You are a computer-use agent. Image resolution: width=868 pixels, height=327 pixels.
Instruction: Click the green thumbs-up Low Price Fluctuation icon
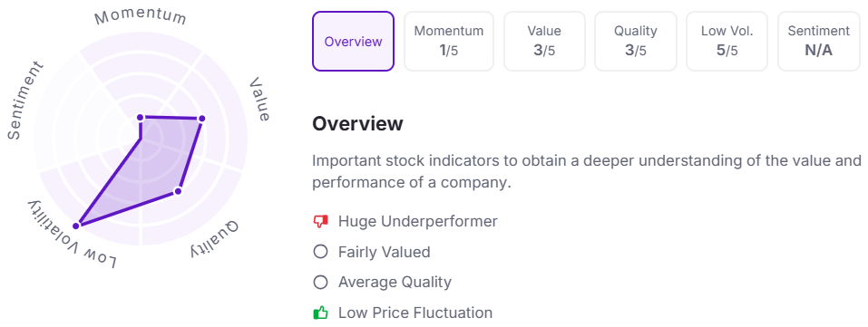(320, 313)
